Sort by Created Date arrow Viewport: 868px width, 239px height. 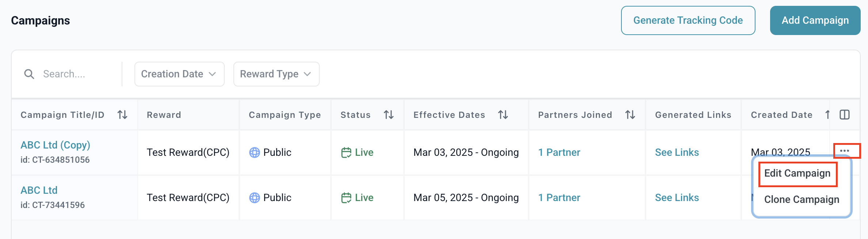(827, 115)
